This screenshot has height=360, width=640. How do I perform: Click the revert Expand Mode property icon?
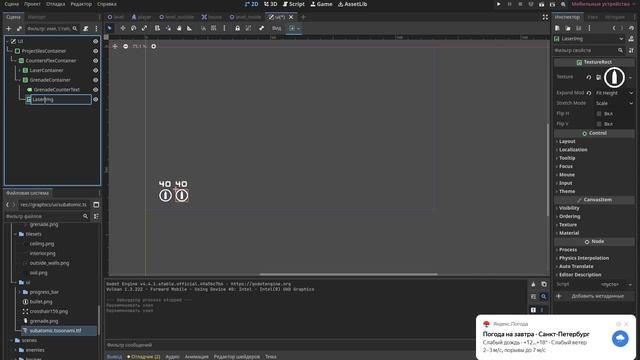589,93
